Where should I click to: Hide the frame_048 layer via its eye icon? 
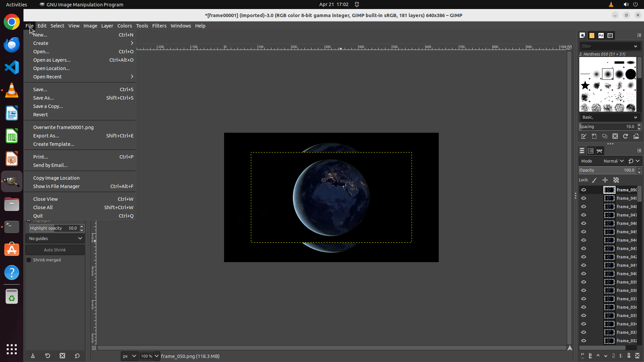pyautogui.click(x=584, y=207)
